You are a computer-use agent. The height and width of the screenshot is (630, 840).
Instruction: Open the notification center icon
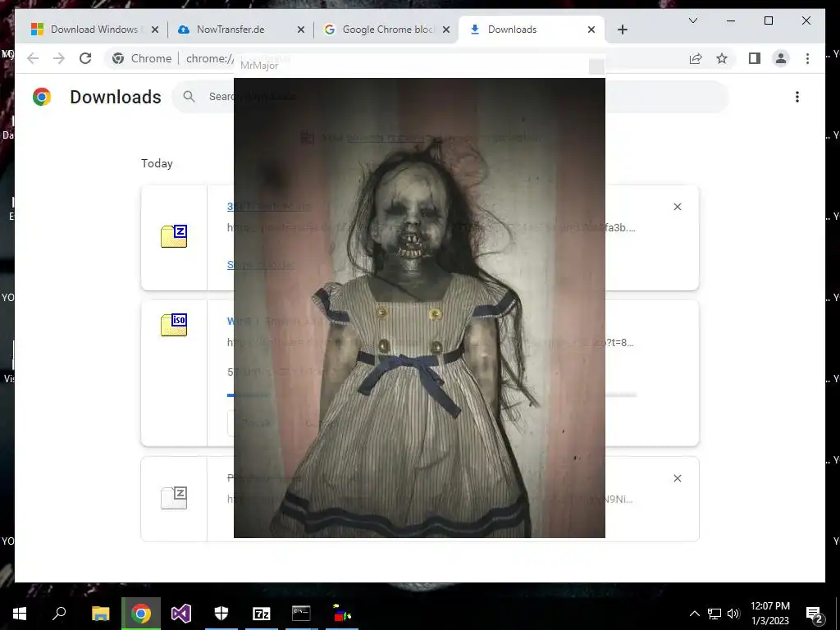point(815,614)
